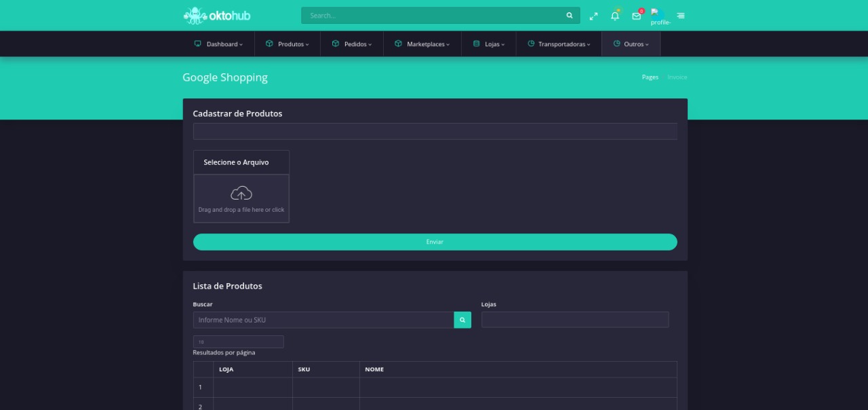This screenshot has width=868, height=410.
Task: Open the Transportadoras menu
Action: click(x=559, y=44)
